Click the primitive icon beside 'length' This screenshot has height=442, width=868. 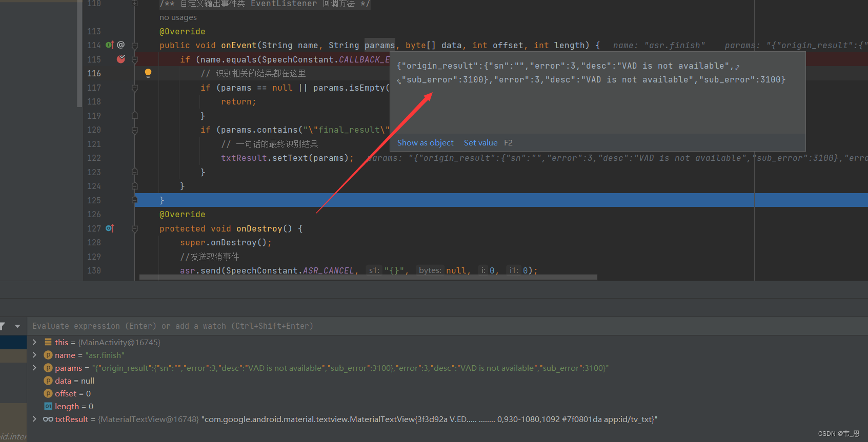48,406
